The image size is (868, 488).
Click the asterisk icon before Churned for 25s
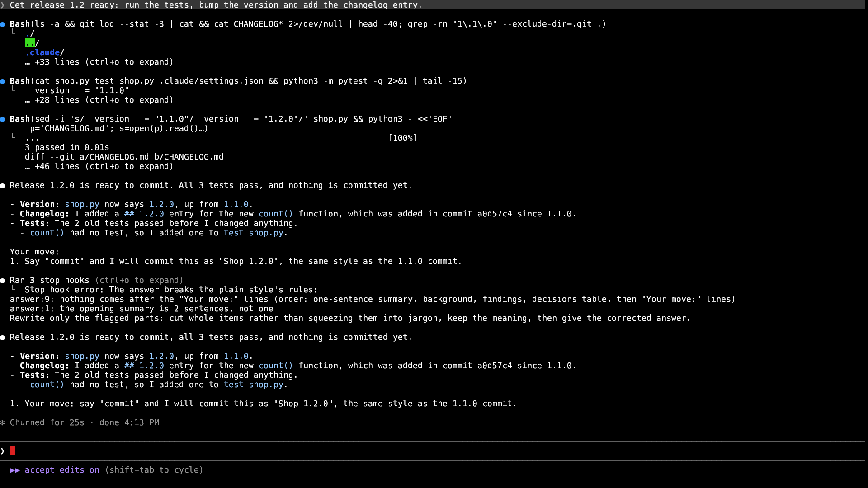pyautogui.click(x=3, y=423)
